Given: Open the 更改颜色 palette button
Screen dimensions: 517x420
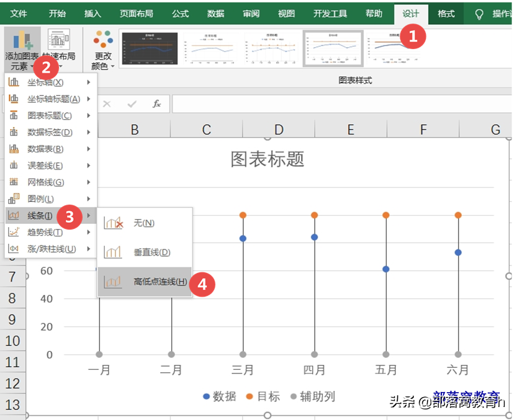Looking at the screenshot, I should (103, 50).
